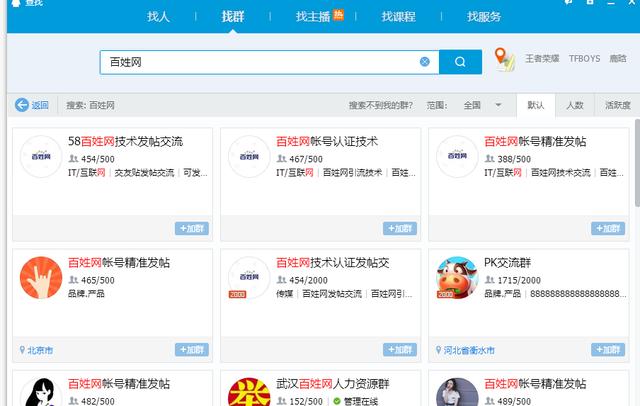Screen dimensions: 640x406
Task: Expand the 范围 全国 dropdown
Action: (482, 105)
